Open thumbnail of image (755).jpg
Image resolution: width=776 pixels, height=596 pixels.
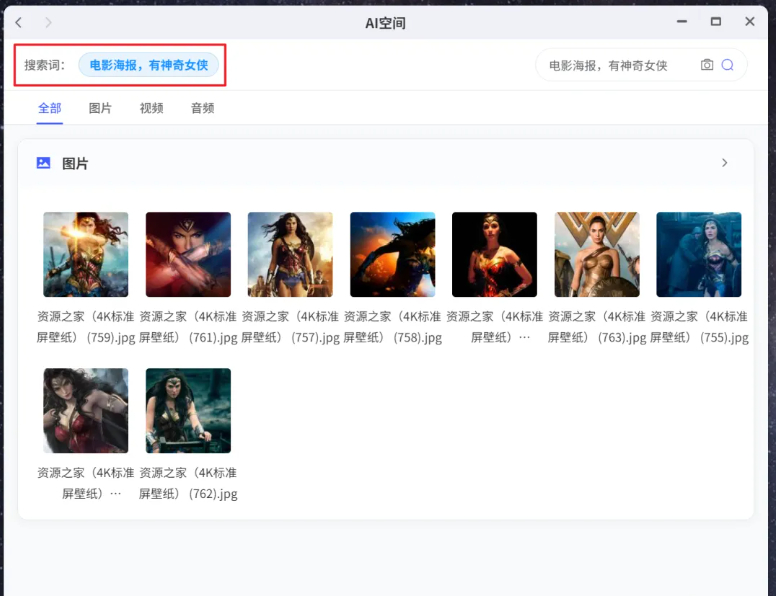[x=699, y=254]
